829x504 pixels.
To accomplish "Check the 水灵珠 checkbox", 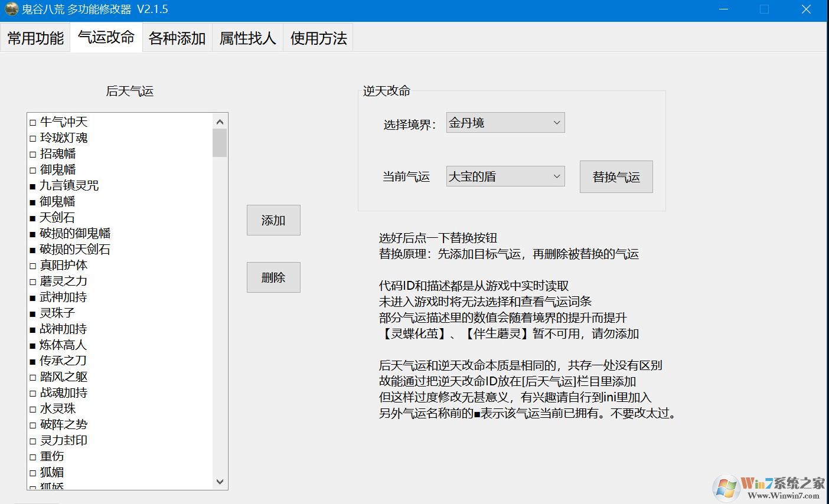I will tap(31, 408).
